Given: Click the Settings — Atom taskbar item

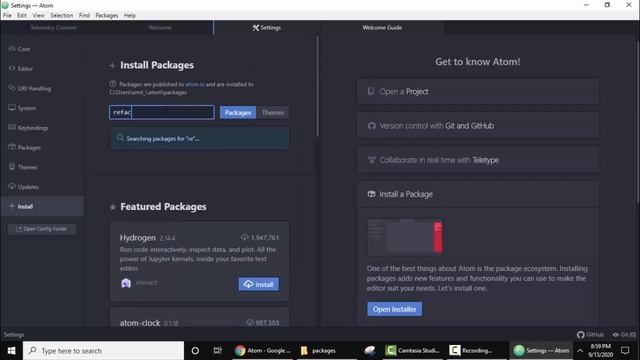Looking at the screenshot, I should [x=541, y=351].
